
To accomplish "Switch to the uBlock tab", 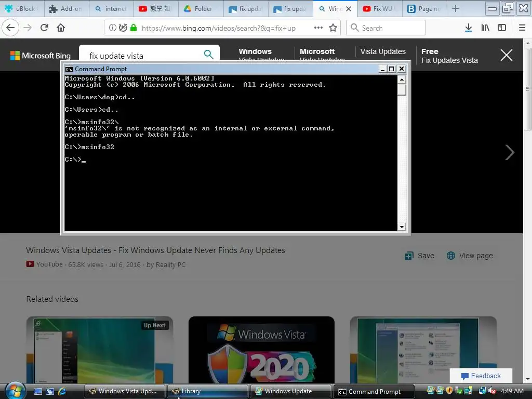I will [x=22, y=9].
